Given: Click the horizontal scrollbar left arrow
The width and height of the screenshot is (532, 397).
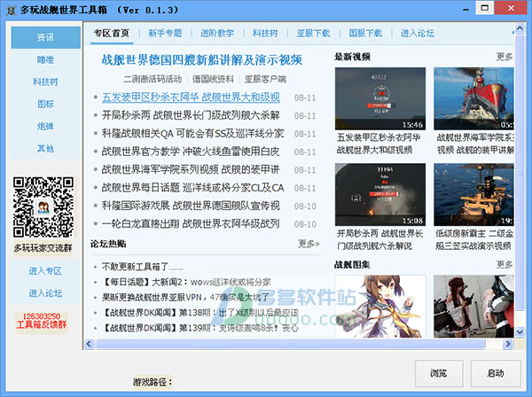Looking at the screenshot, I should [90, 344].
